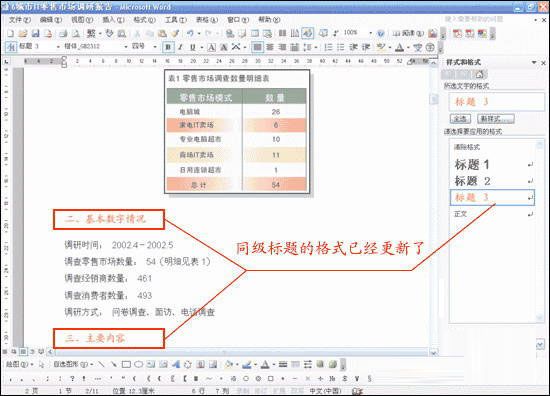Click the Print icon in the standard toolbar
The height and width of the screenshot is (396, 550).
click(x=63, y=34)
